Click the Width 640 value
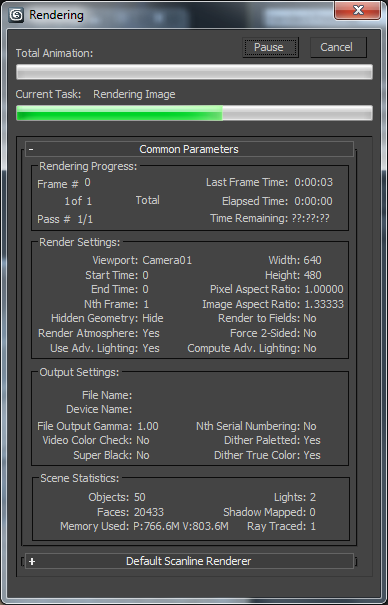The height and width of the screenshot is (605, 388). click(312, 260)
